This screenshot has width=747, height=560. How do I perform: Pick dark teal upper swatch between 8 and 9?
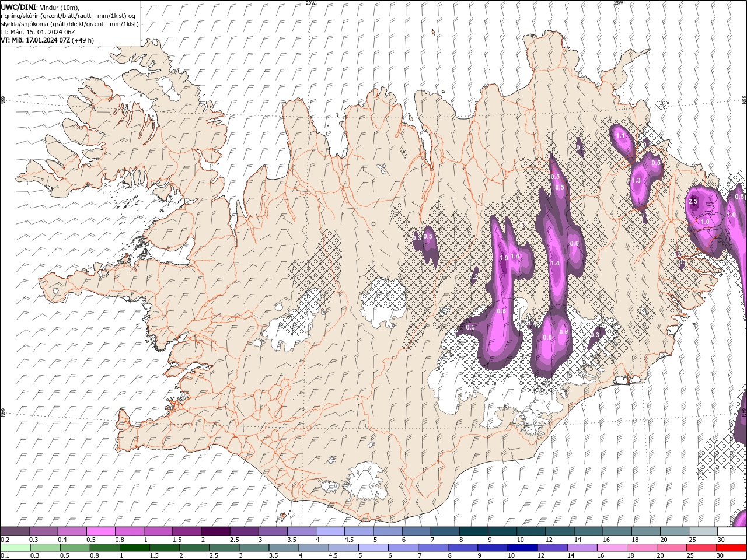tap(473, 531)
